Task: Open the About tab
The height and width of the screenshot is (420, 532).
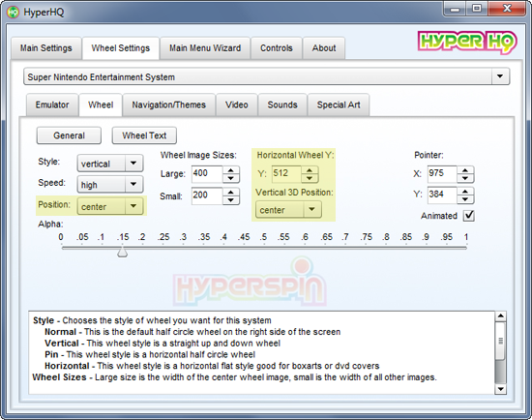Action: coord(324,48)
